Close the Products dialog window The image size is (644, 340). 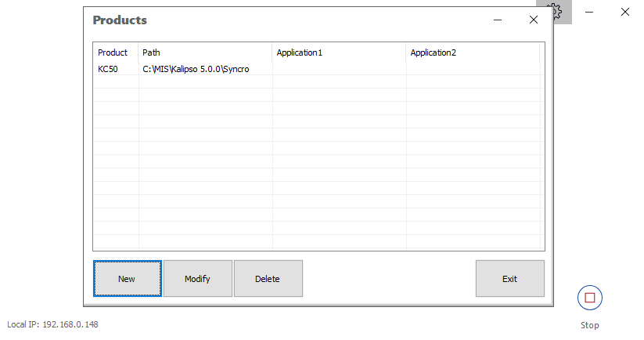tap(534, 20)
